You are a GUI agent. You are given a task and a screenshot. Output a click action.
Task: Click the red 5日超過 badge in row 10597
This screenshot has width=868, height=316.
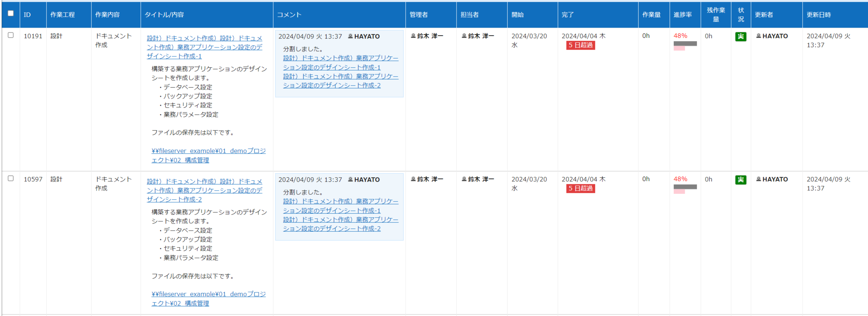point(580,188)
